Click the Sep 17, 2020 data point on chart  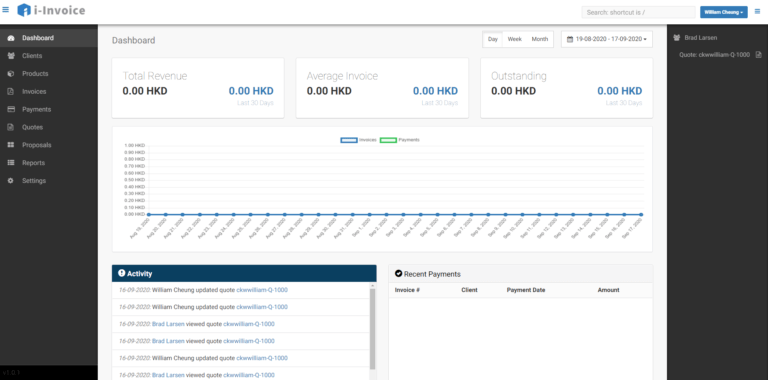point(641,214)
